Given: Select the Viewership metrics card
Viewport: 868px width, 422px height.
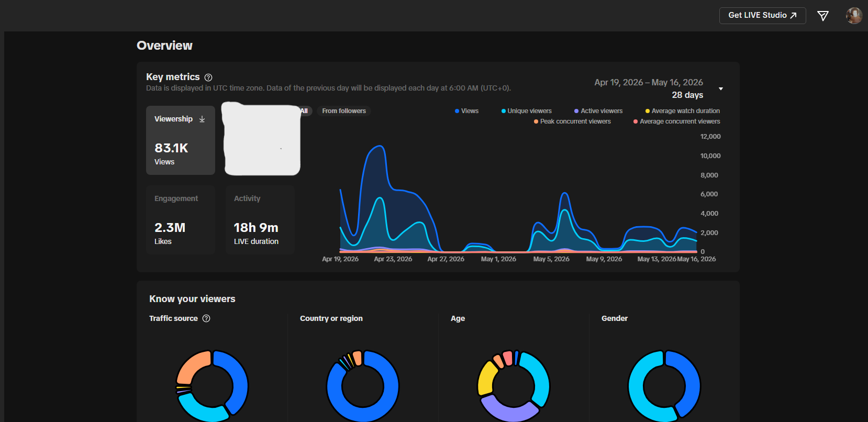Looking at the screenshot, I should tap(181, 140).
